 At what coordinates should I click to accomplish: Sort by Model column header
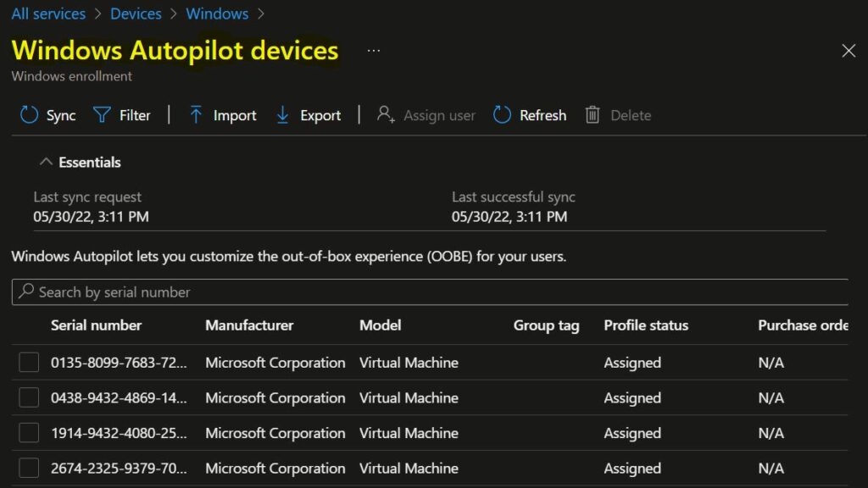[381, 324]
